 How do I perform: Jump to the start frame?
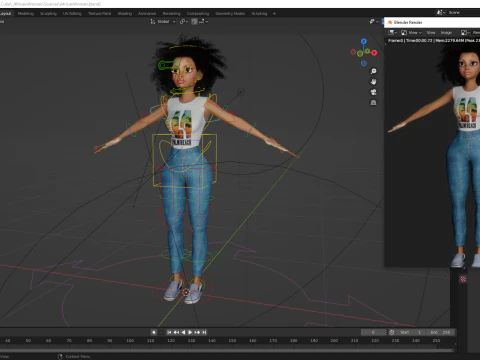(x=169, y=332)
